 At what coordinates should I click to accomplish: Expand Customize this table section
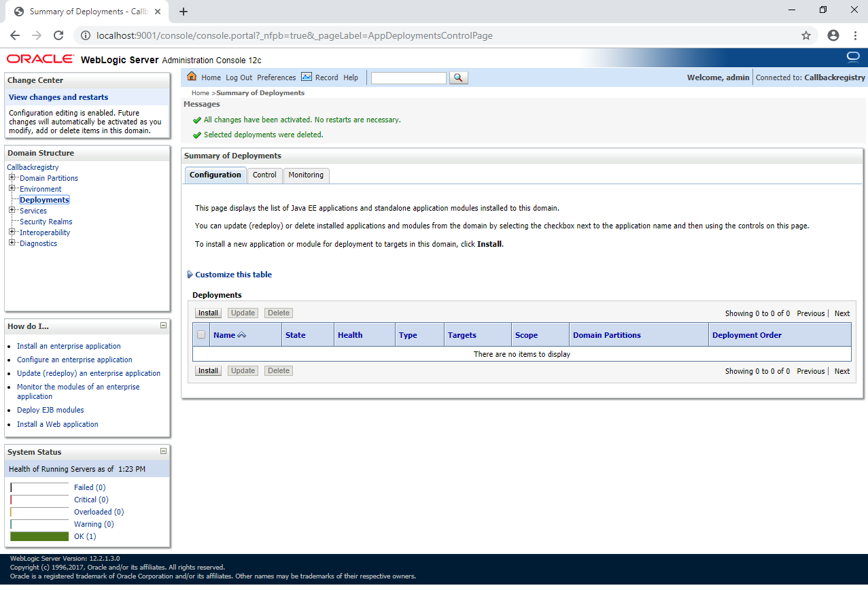click(190, 275)
